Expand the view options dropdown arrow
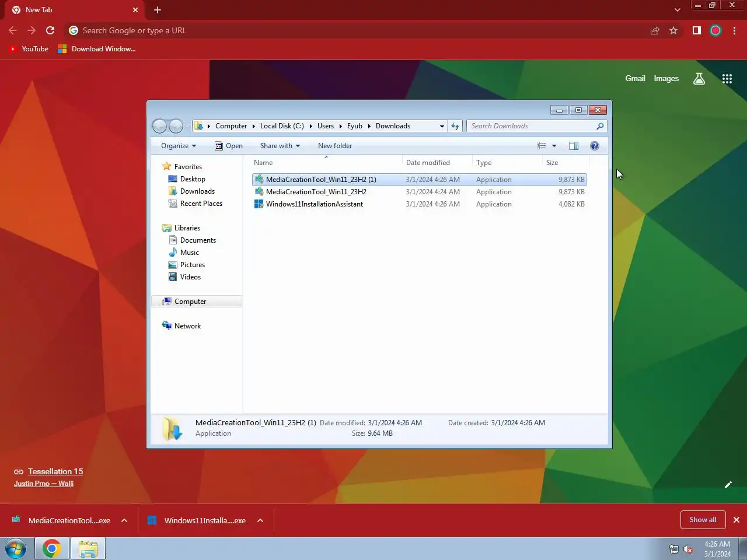This screenshot has width=747, height=560. click(x=554, y=146)
